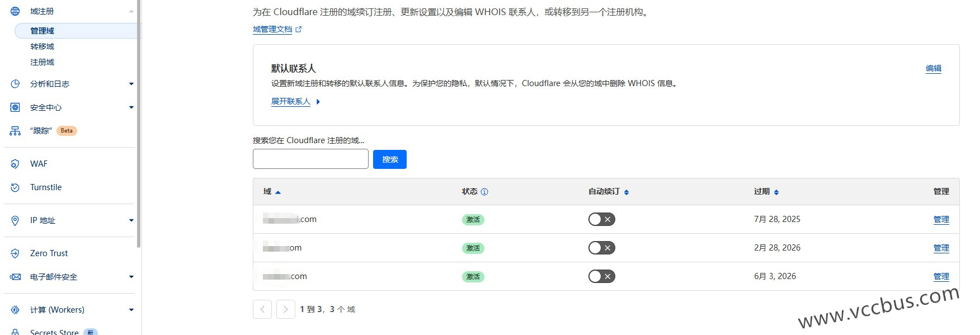
Task: Select 管理域 in sidebar
Action: [76, 31]
